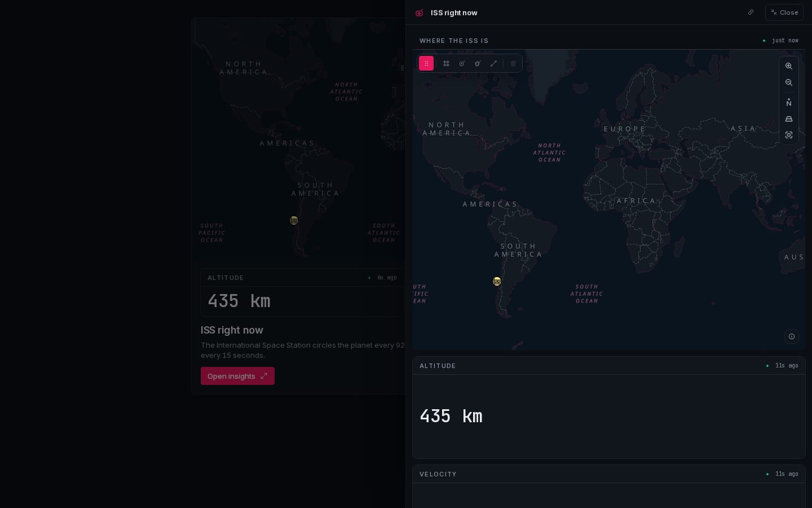
Task: Zoom in on the map
Action: (x=789, y=66)
